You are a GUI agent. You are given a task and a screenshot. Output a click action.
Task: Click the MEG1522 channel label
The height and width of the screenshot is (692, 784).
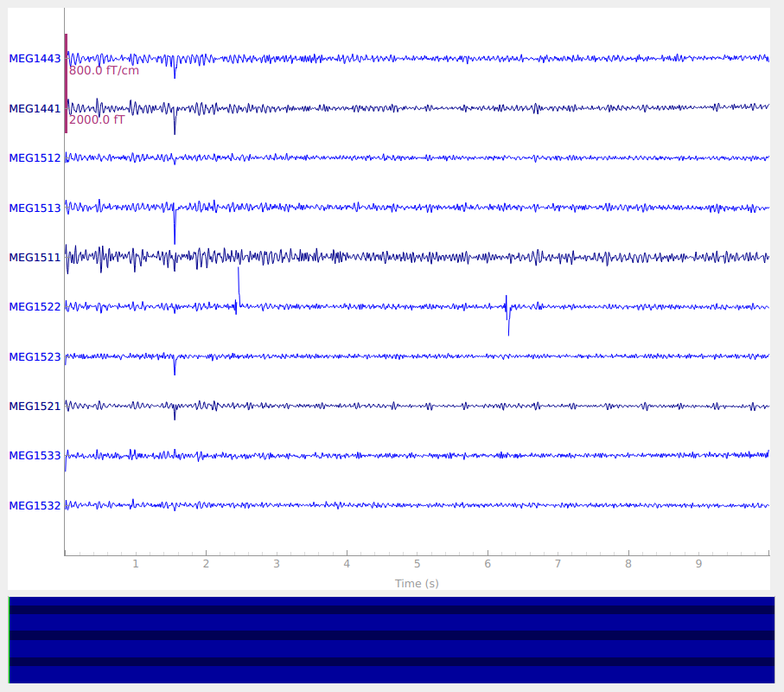(x=35, y=307)
